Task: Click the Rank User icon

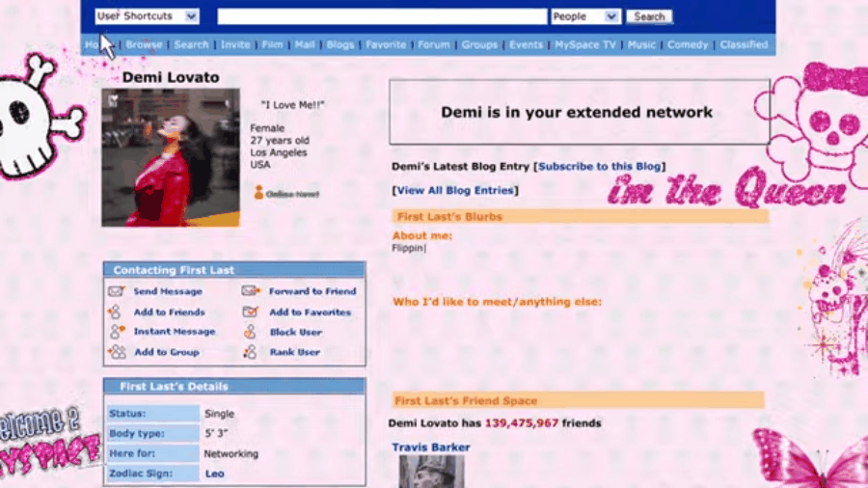Action: pyautogui.click(x=251, y=352)
